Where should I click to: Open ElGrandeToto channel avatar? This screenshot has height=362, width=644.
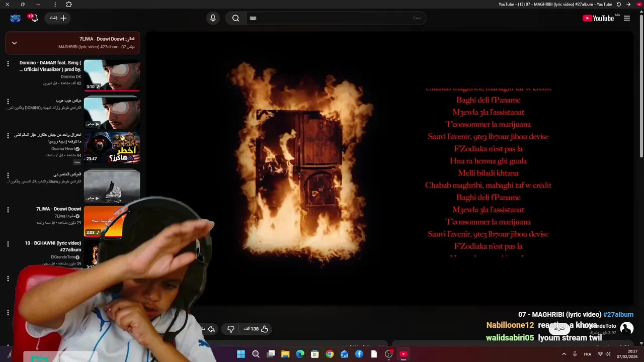coord(626,328)
